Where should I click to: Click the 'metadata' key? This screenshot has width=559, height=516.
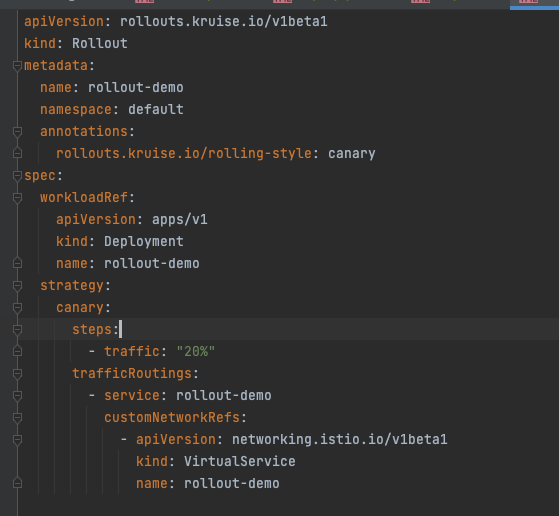(56, 66)
